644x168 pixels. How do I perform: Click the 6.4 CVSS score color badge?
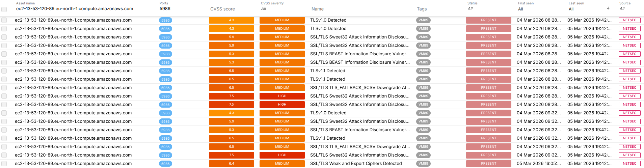231,164
